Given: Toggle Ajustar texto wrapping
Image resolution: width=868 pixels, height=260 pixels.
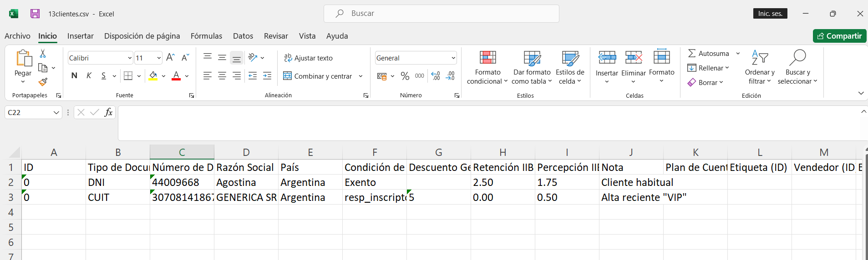Looking at the screenshot, I should coord(309,58).
